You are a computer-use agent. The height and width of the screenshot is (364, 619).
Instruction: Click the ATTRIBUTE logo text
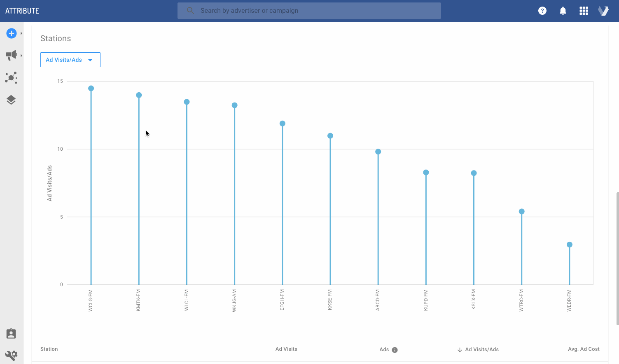click(22, 11)
